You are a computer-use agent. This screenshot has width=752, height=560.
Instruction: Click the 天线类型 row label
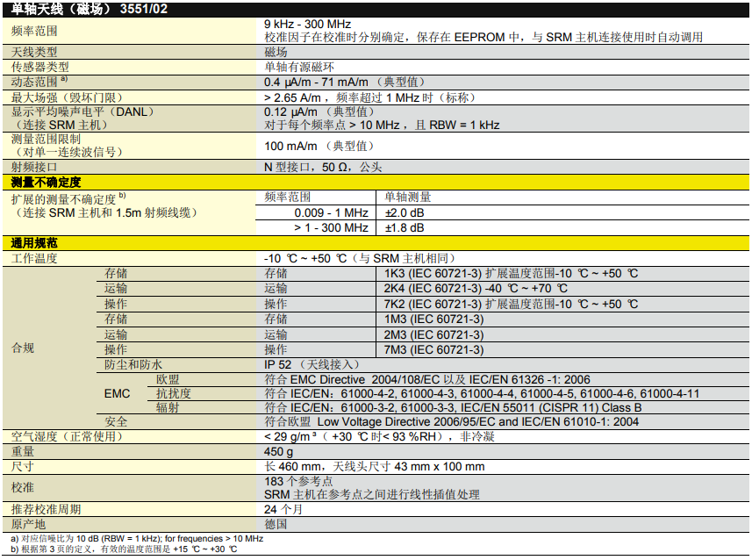point(35,53)
